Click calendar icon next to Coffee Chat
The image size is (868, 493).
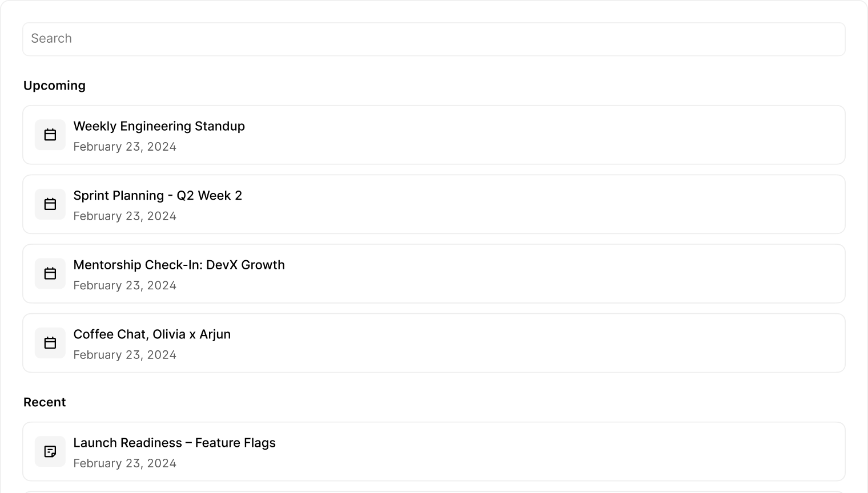tap(50, 343)
